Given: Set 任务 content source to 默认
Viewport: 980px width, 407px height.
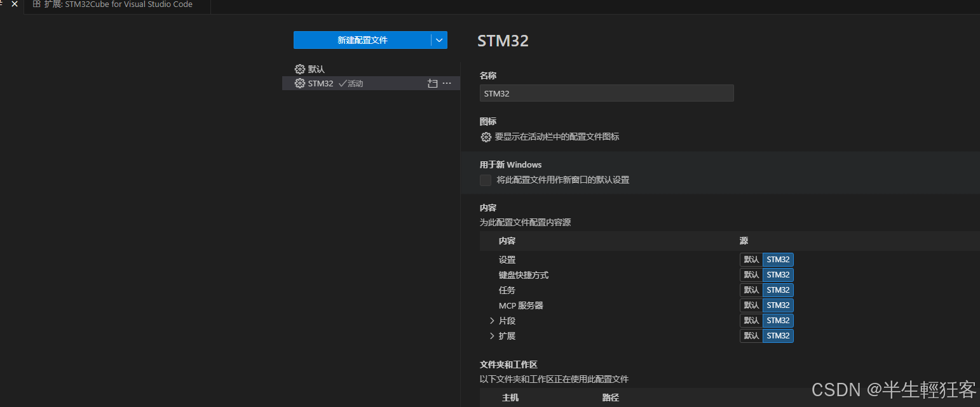Looking at the screenshot, I should (x=751, y=290).
